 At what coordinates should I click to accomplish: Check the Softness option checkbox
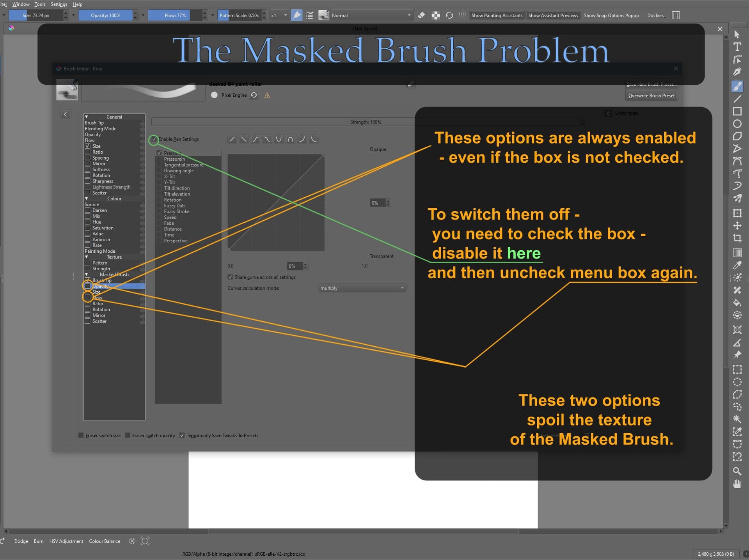click(87, 169)
